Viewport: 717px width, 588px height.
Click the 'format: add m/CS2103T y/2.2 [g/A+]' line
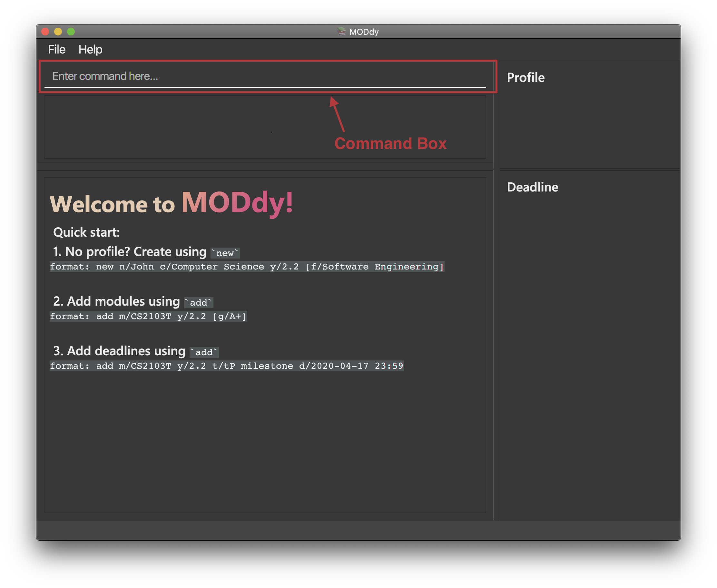148,316
